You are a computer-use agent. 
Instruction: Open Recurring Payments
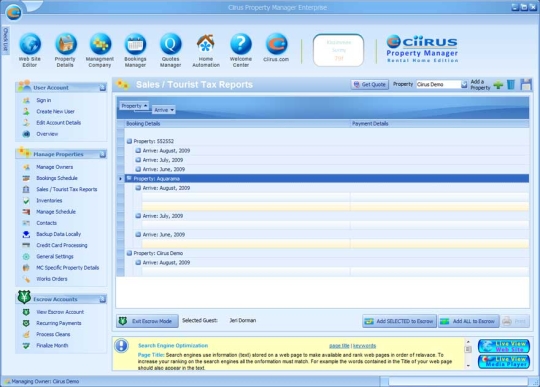tap(59, 323)
